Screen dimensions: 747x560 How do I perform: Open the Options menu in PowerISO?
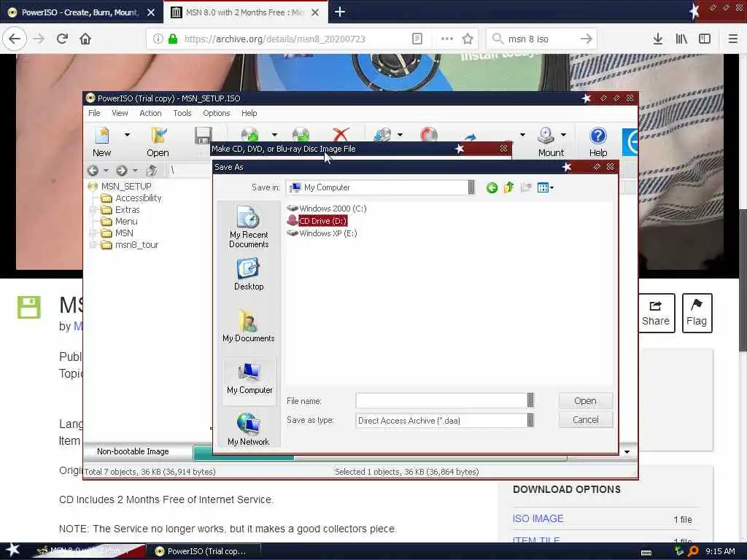pos(216,113)
